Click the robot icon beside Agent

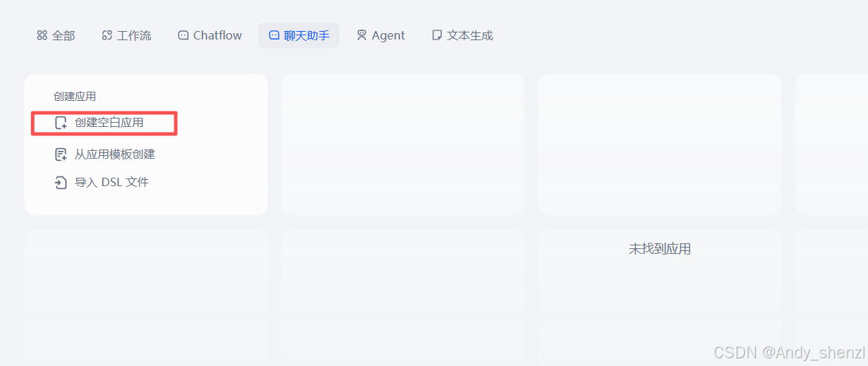[x=362, y=35]
